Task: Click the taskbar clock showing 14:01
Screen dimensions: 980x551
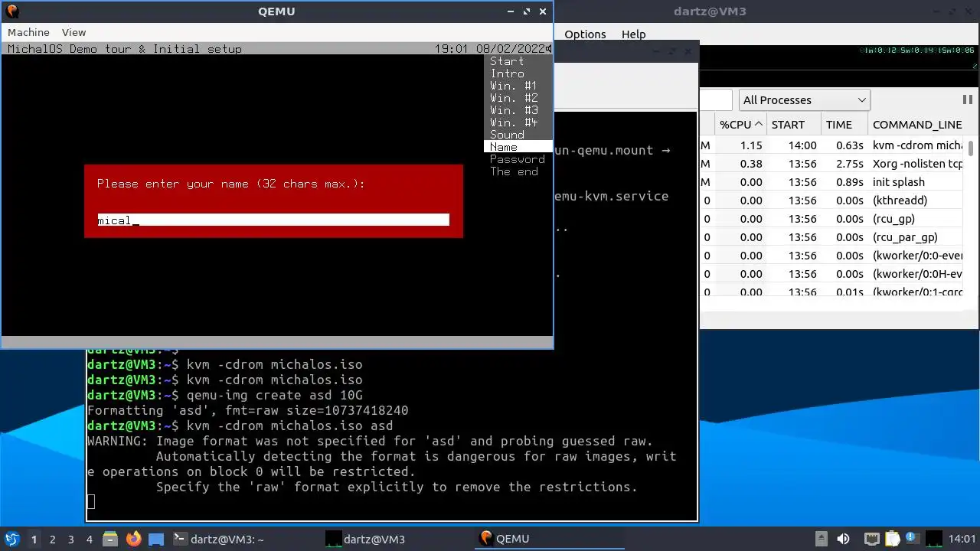Action: 962,539
